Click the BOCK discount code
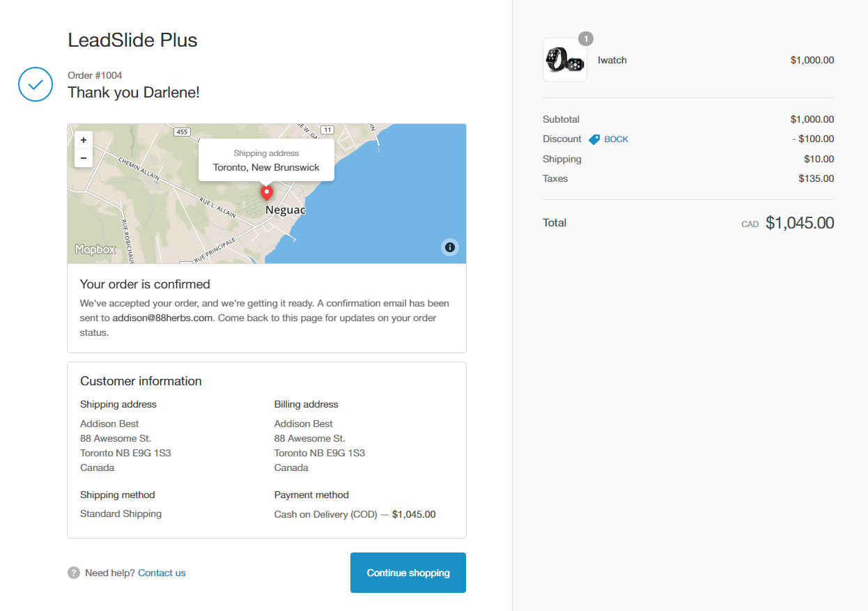Viewport: 868px width, 611px height. pyautogui.click(x=616, y=139)
